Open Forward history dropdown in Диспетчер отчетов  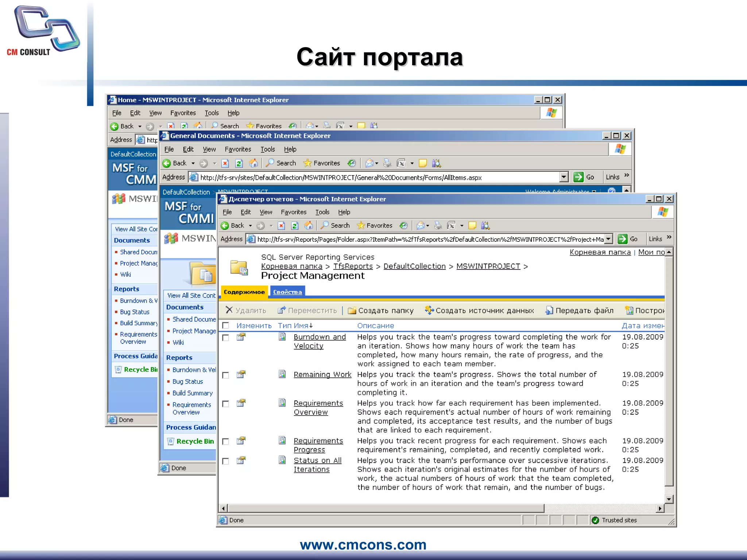(271, 226)
